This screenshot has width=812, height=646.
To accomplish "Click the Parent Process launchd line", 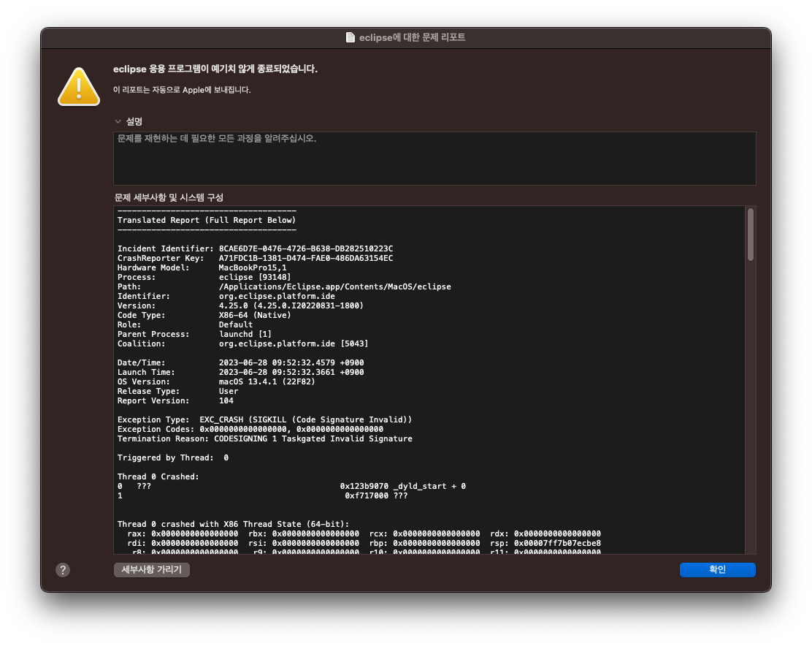I will (195, 334).
